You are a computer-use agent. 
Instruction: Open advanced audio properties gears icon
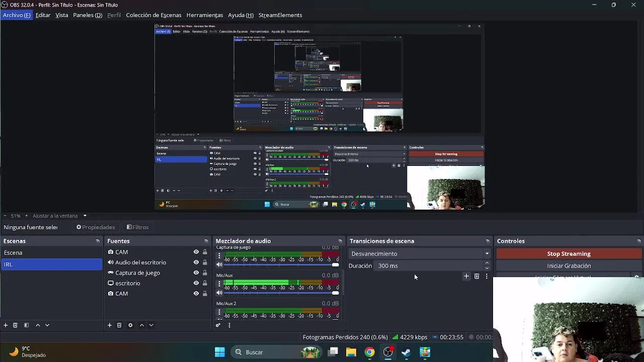(218, 325)
